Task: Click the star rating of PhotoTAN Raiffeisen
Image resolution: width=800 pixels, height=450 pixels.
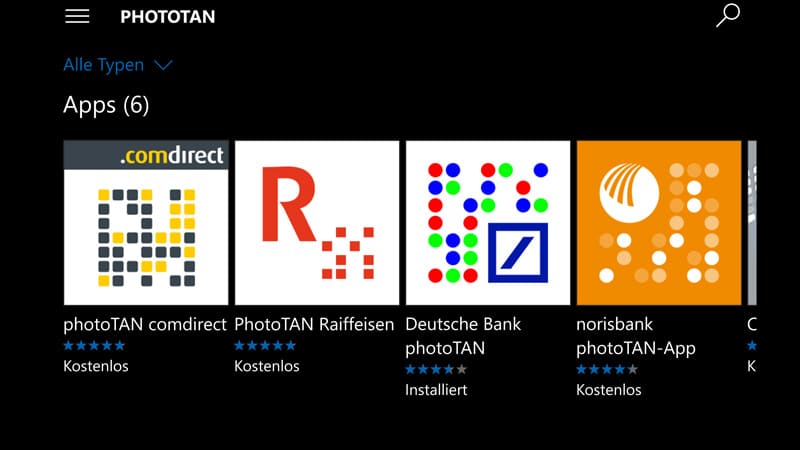Action: click(x=265, y=345)
